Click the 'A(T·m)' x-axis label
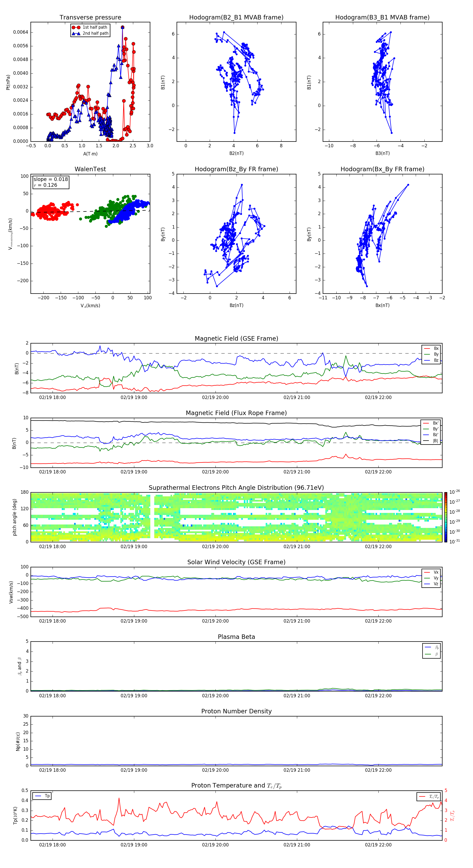 tap(90, 154)
